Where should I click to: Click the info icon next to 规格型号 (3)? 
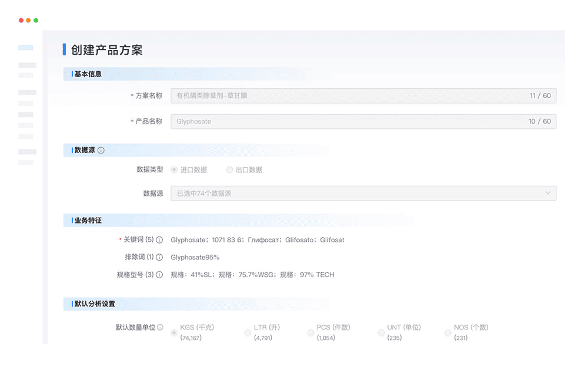click(159, 275)
